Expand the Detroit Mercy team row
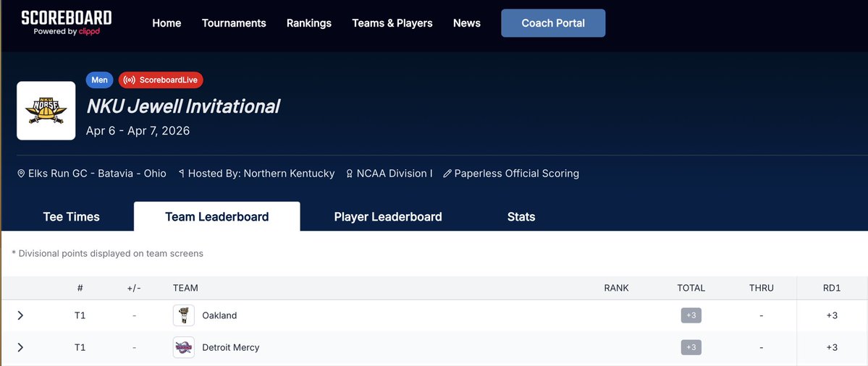The height and width of the screenshot is (366, 868). click(x=20, y=347)
